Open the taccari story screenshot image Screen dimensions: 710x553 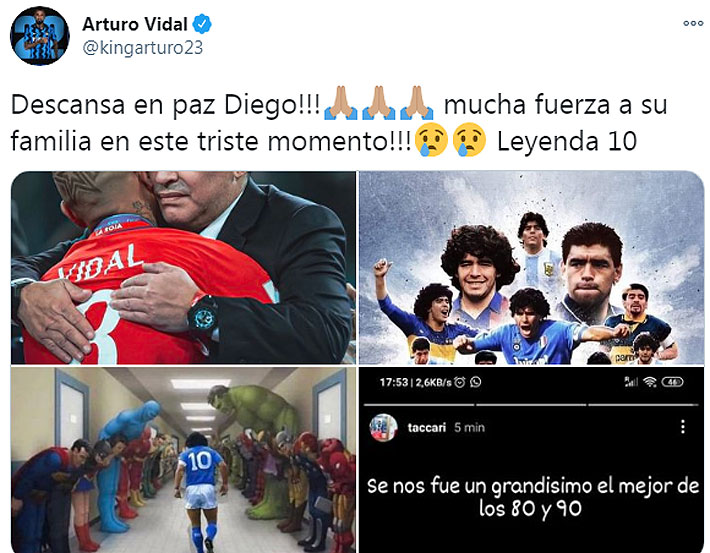(x=532, y=460)
